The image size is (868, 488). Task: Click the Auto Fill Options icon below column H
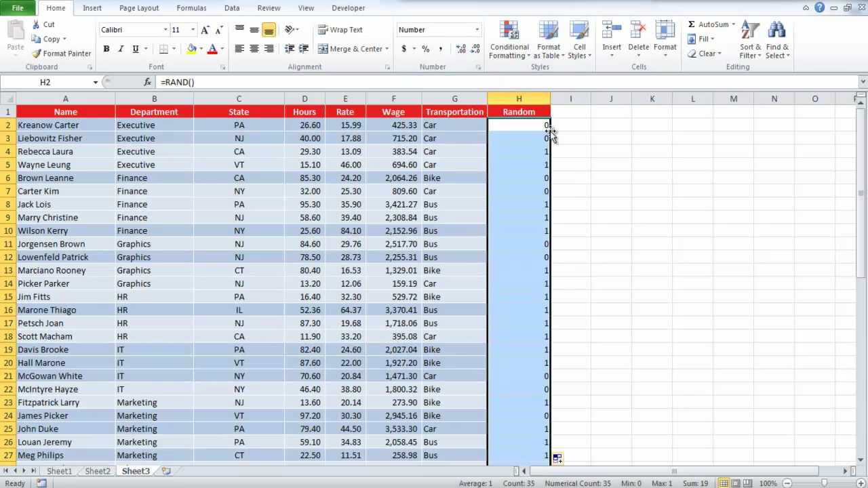pyautogui.click(x=557, y=459)
